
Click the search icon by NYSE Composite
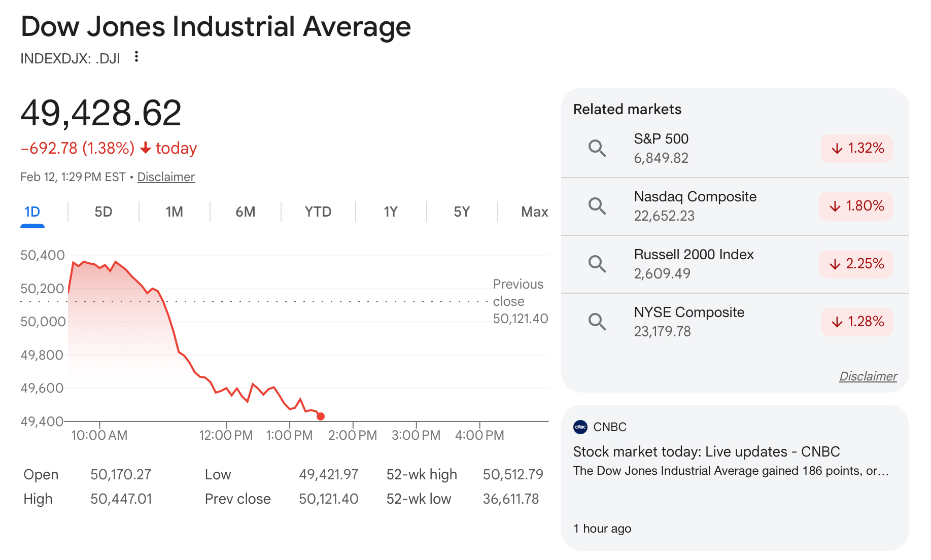click(x=597, y=322)
